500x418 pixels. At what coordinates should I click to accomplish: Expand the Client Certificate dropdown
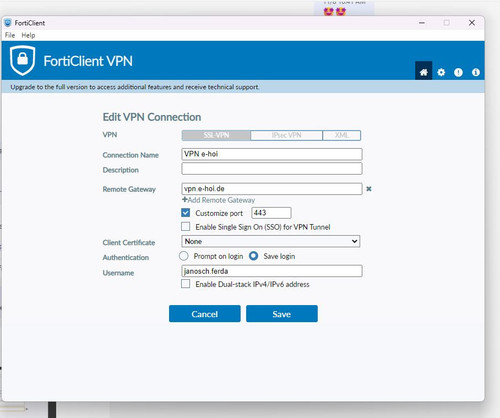tap(271, 241)
